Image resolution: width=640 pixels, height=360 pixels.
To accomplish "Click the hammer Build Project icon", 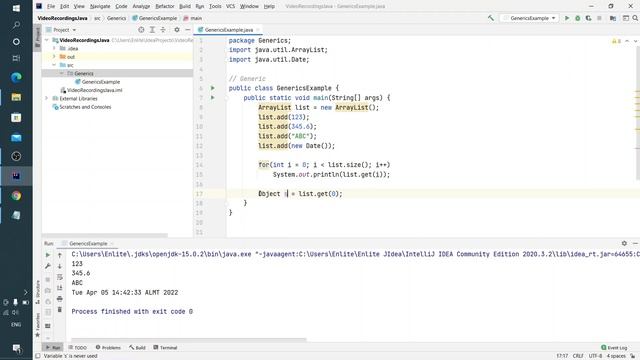I will [491, 18].
